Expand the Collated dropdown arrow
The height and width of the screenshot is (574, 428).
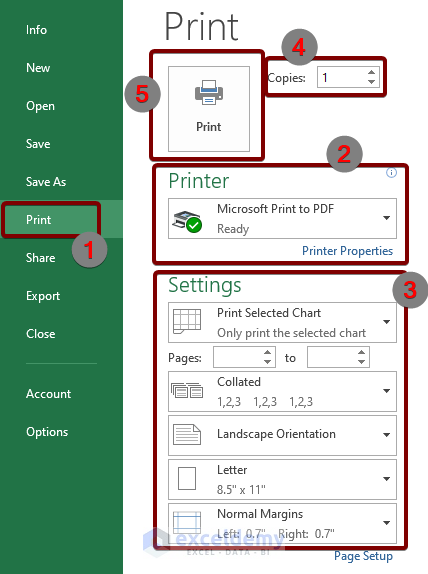(x=386, y=391)
